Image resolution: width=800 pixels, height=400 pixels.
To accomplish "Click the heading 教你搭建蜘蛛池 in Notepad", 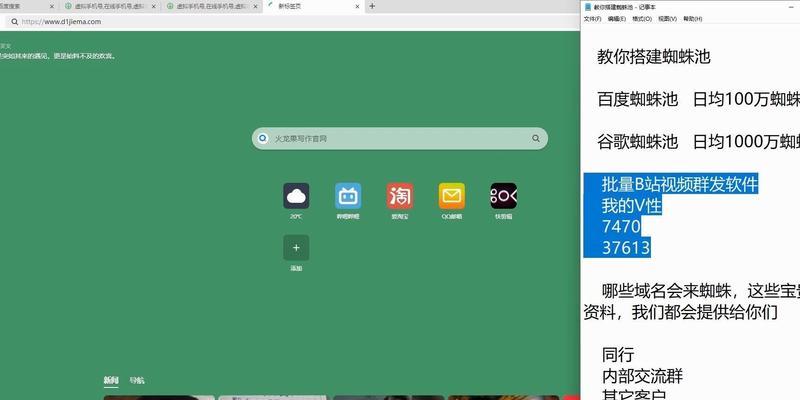I will (x=654, y=57).
